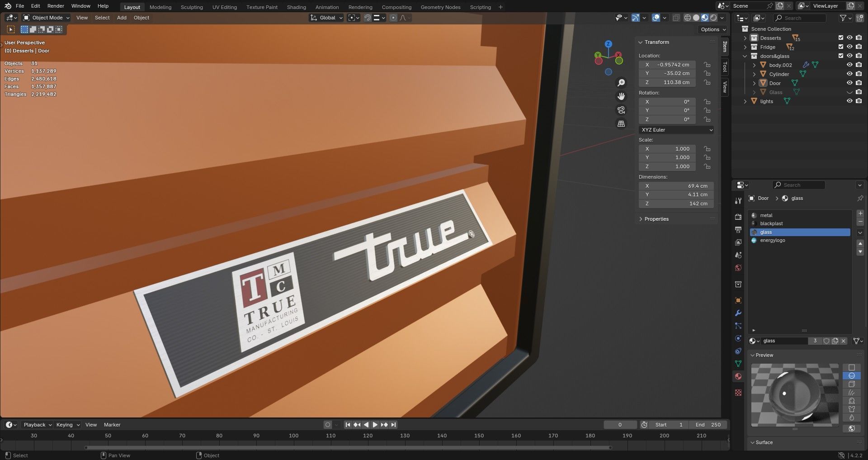Toggle doors&glass collection exclude checkbox
The image size is (868, 460).
pos(841,56)
